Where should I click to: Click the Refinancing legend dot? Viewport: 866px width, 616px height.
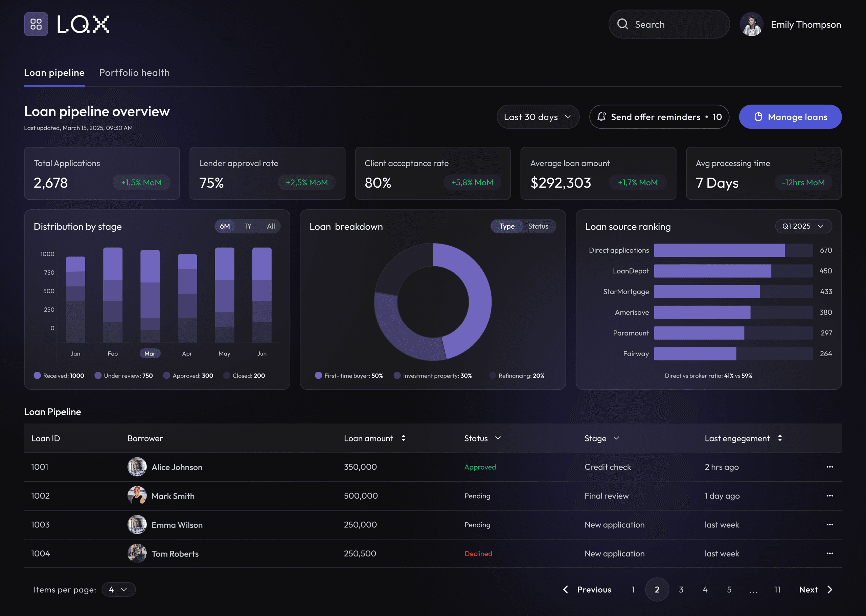tap(493, 375)
